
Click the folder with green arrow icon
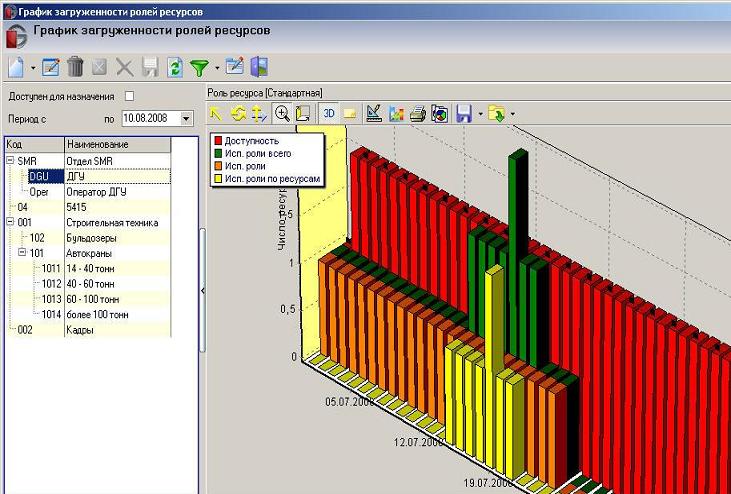(497, 114)
